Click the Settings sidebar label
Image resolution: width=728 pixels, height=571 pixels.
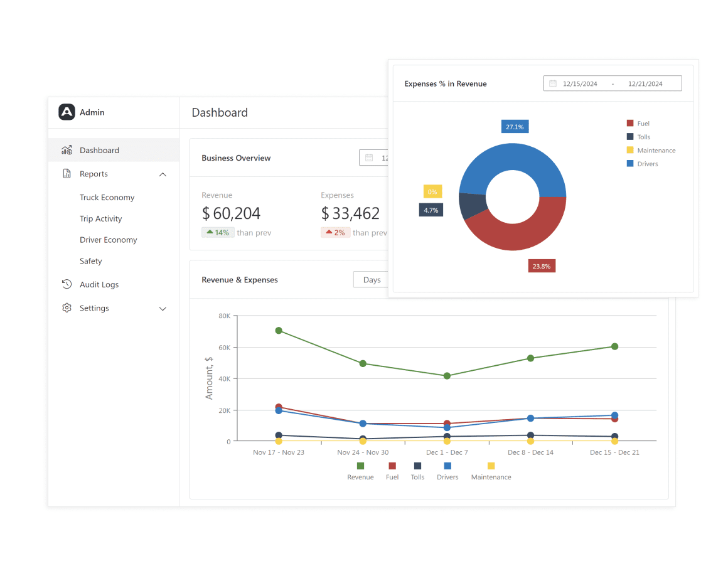[94, 308]
